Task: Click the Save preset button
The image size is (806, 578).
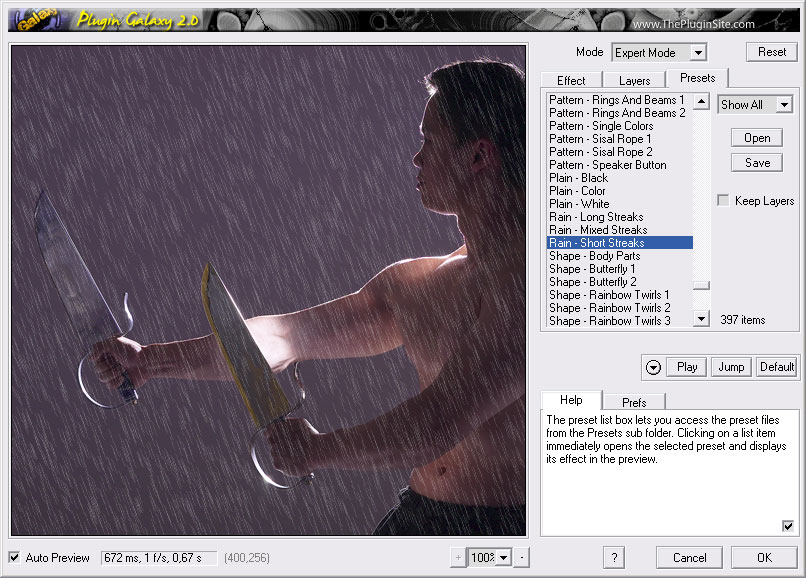Action: (757, 163)
